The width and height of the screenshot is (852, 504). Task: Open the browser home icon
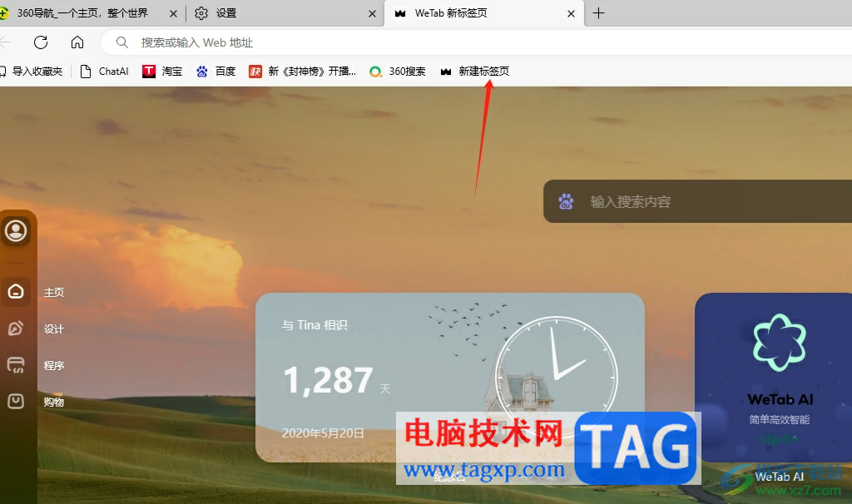(77, 42)
